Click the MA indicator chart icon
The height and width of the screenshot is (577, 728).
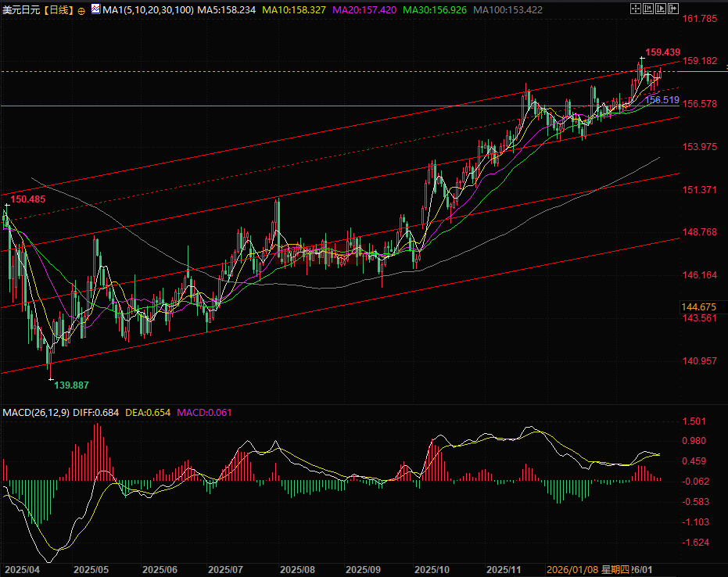[x=95, y=9]
